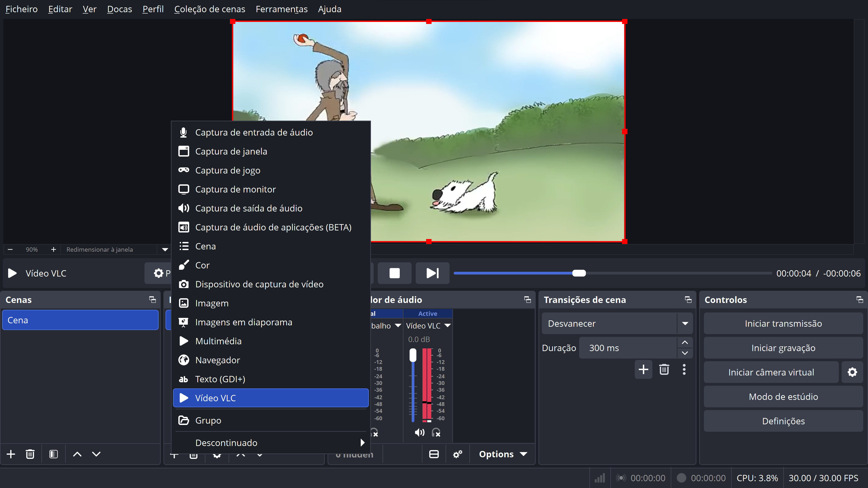Image resolution: width=868 pixels, height=488 pixels.
Task: Add a Cena source from menu
Action: [x=271, y=246]
